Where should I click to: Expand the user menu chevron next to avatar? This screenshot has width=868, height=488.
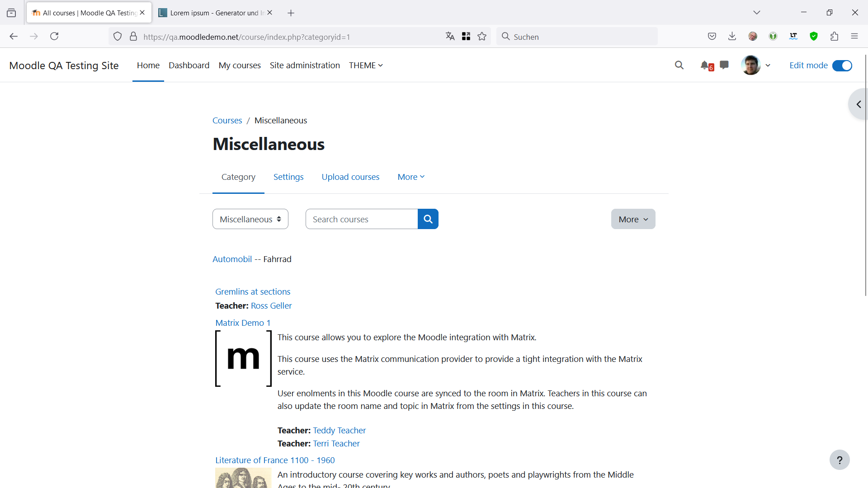(768, 66)
